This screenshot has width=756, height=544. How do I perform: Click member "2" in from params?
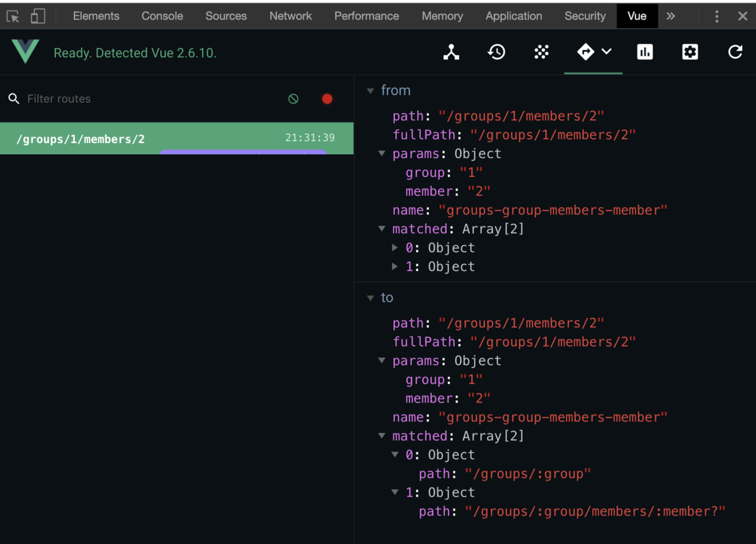pyautogui.click(x=479, y=192)
